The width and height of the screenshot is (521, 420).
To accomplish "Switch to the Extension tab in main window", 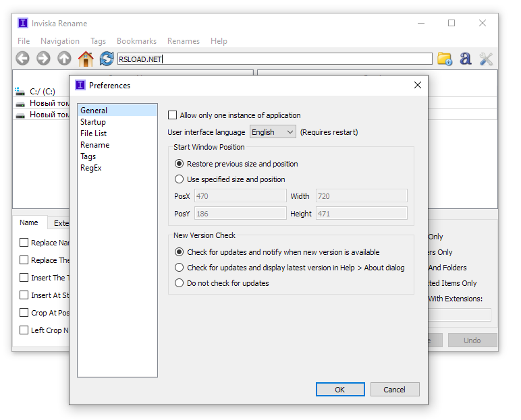I will (59, 223).
